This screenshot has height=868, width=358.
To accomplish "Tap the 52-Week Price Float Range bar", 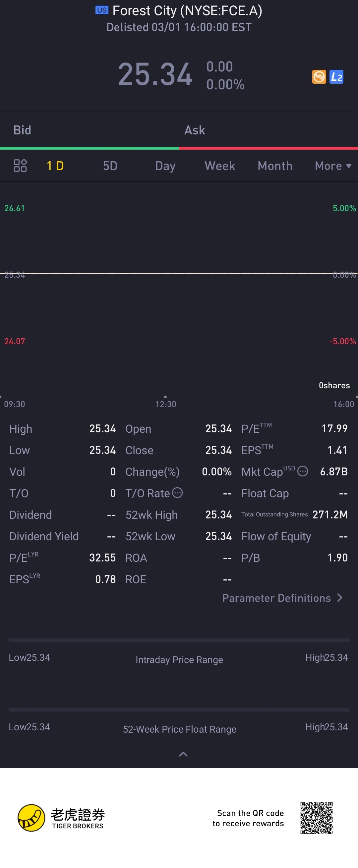I will pos(179,710).
